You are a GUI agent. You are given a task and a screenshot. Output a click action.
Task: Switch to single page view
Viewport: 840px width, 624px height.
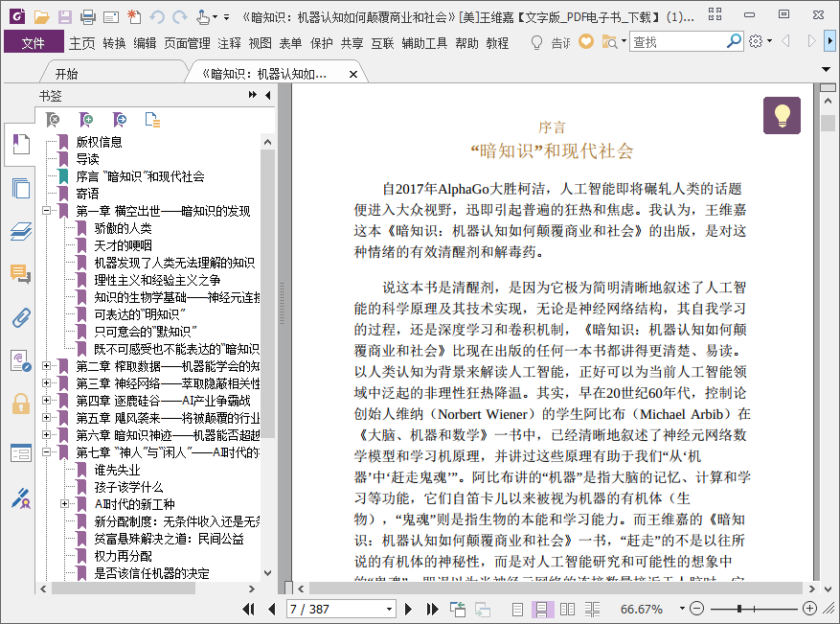pyautogui.click(x=517, y=609)
